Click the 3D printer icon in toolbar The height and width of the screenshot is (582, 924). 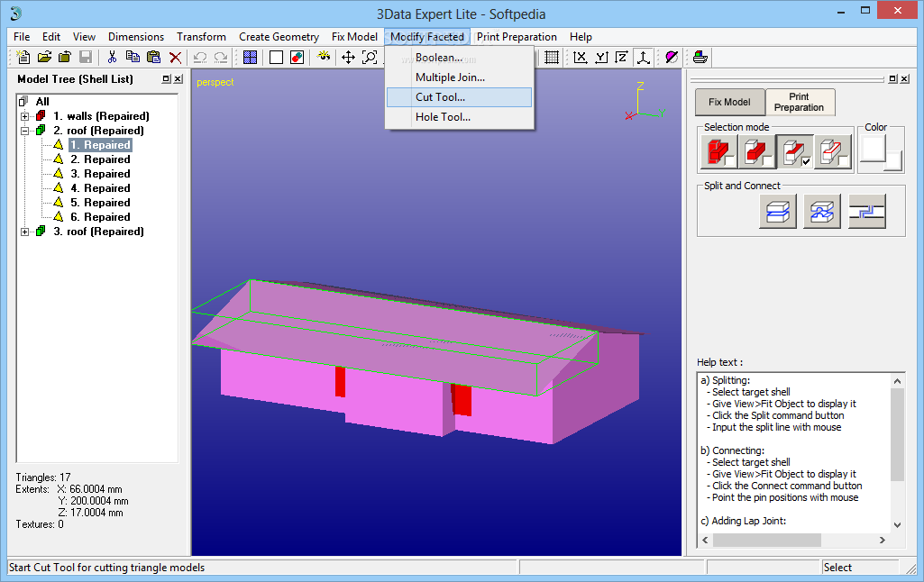pos(700,57)
